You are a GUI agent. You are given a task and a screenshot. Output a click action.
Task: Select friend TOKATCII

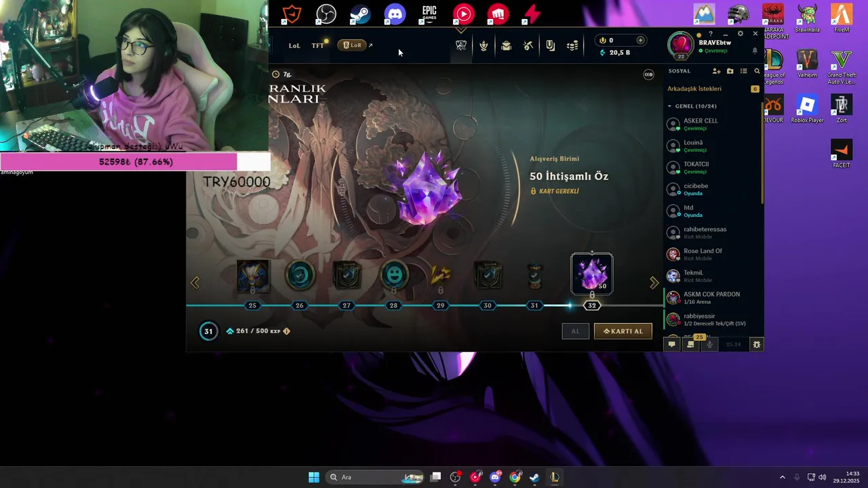[x=713, y=167]
